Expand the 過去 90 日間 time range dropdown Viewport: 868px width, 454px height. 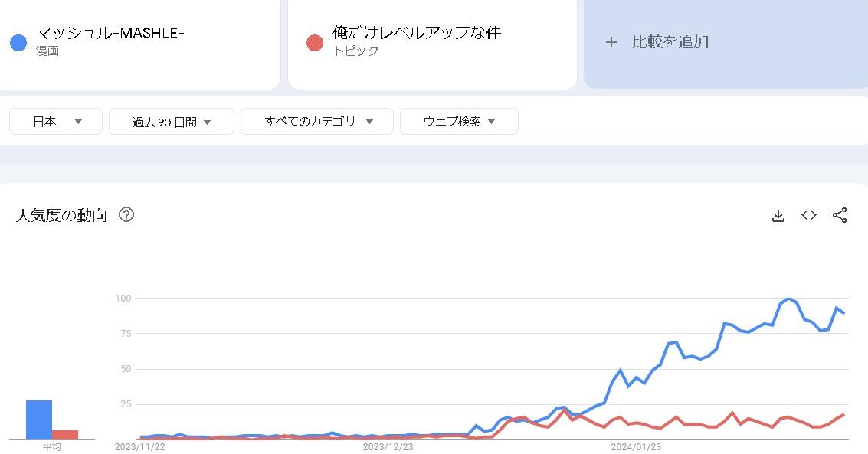(x=172, y=121)
